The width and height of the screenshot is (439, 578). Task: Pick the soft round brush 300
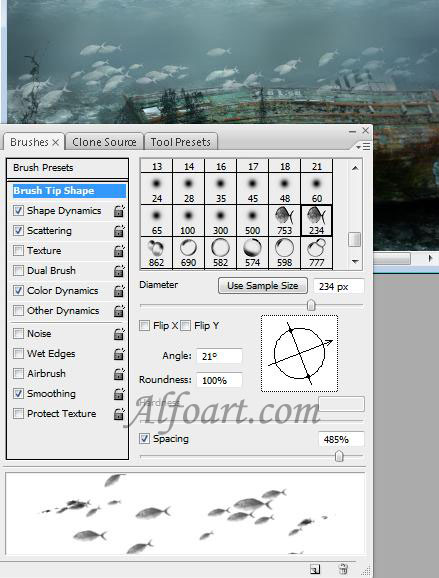pos(220,220)
